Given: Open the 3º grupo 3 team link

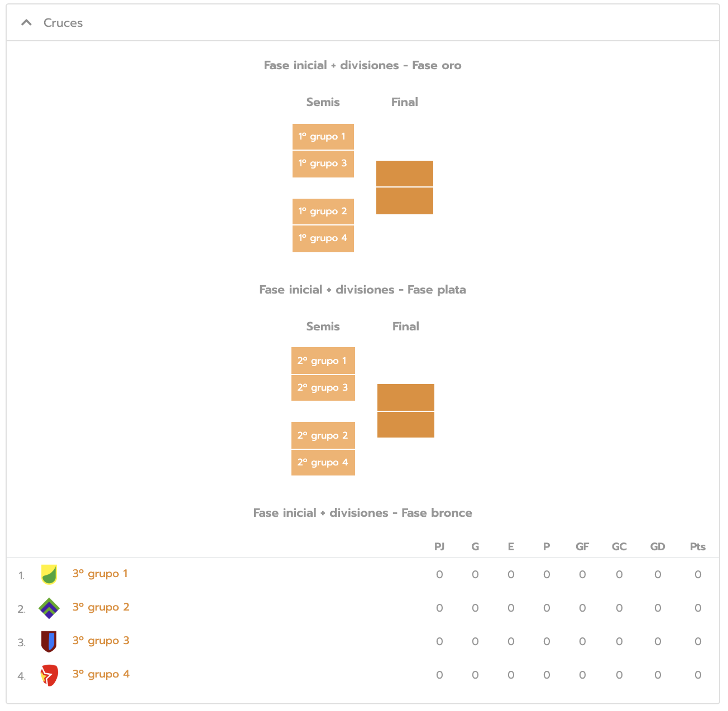Looking at the screenshot, I should click(x=101, y=641).
